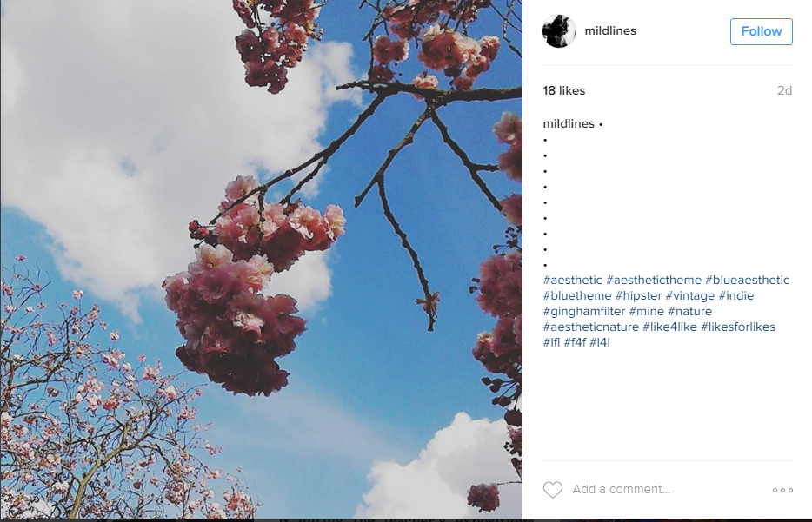
Task: Open the mildlines username in the caption
Action: (x=568, y=123)
